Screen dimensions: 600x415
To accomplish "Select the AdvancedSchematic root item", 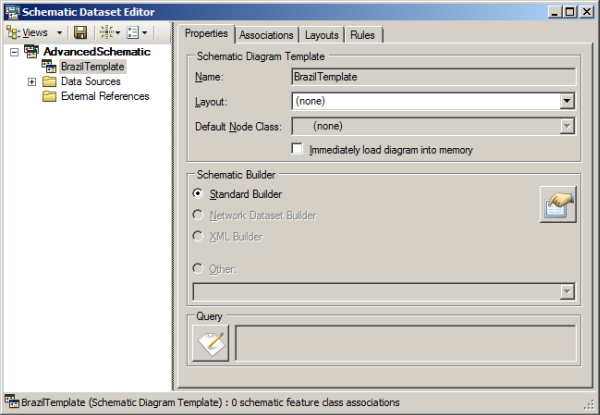I will (x=97, y=52).
